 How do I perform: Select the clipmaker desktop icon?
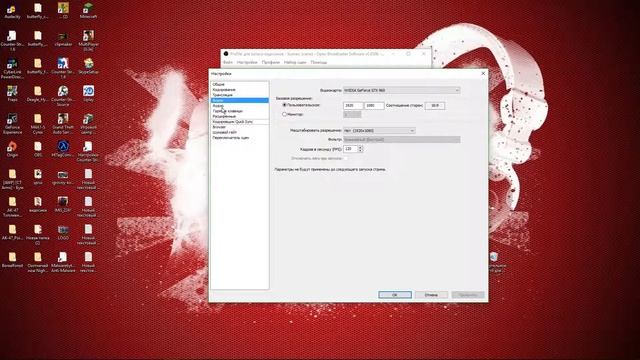pos(63,38)
